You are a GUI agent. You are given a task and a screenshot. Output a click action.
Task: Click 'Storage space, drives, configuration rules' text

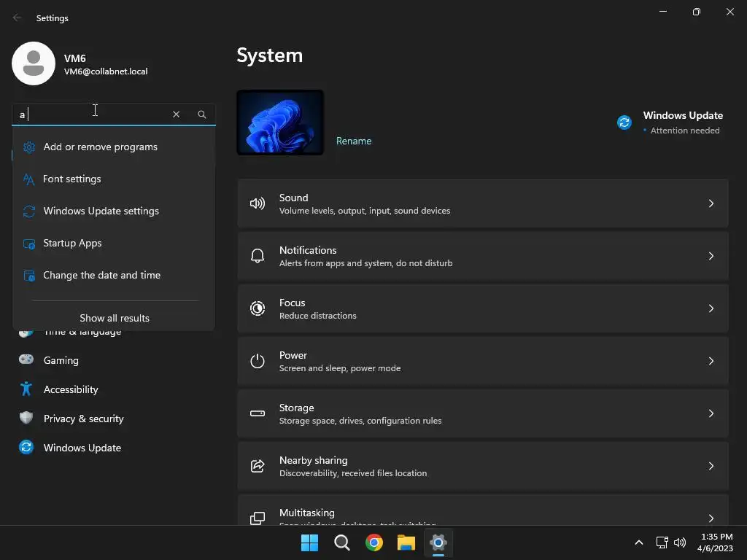tap(360, 421)
